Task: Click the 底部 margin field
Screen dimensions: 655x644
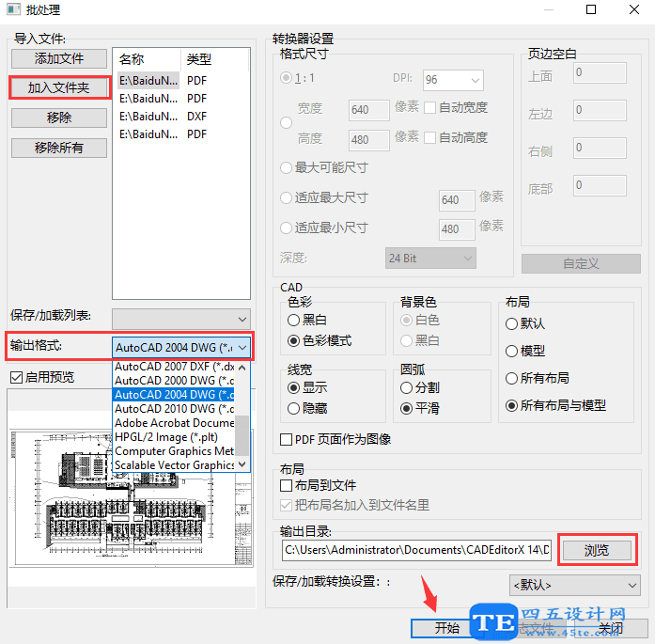Action: 600,185
